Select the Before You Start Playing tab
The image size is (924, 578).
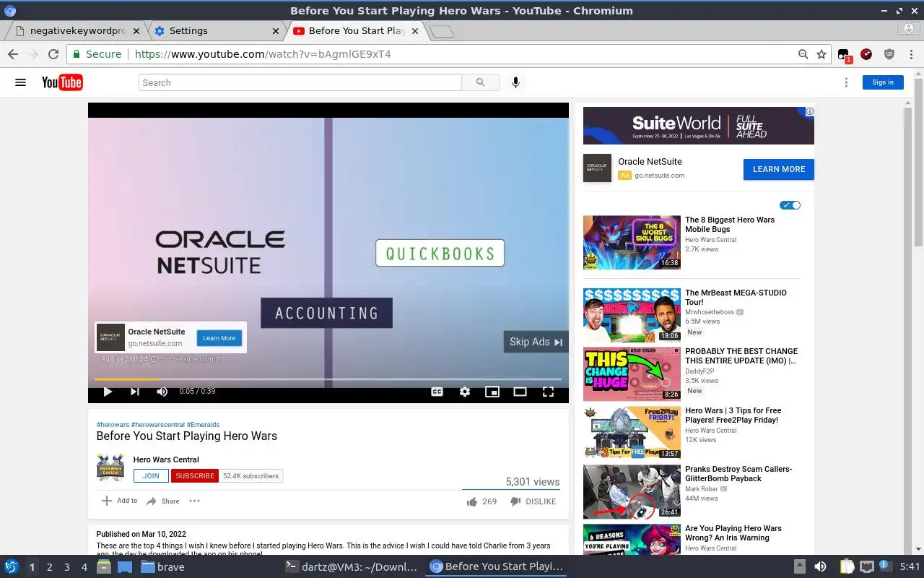[355, 30]
